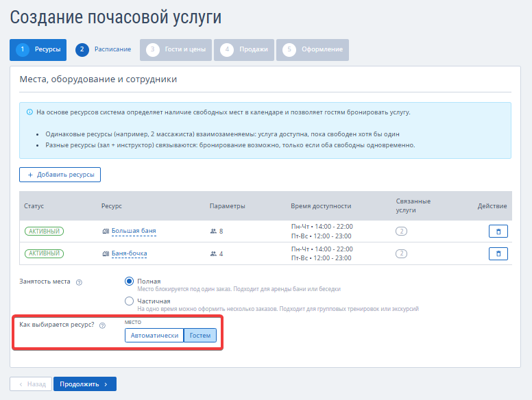532x400 pixels.
Task: Open Баня-бочка resource link
Action: click(130, 253)
